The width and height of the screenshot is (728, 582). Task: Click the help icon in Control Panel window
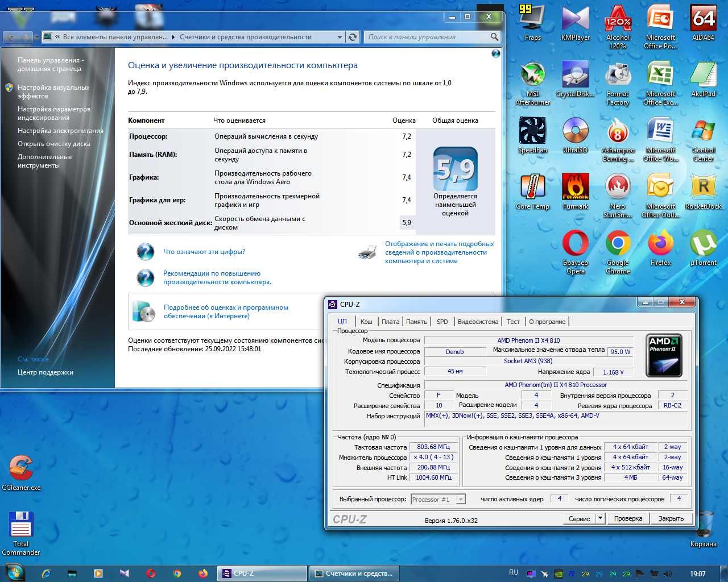495,53
